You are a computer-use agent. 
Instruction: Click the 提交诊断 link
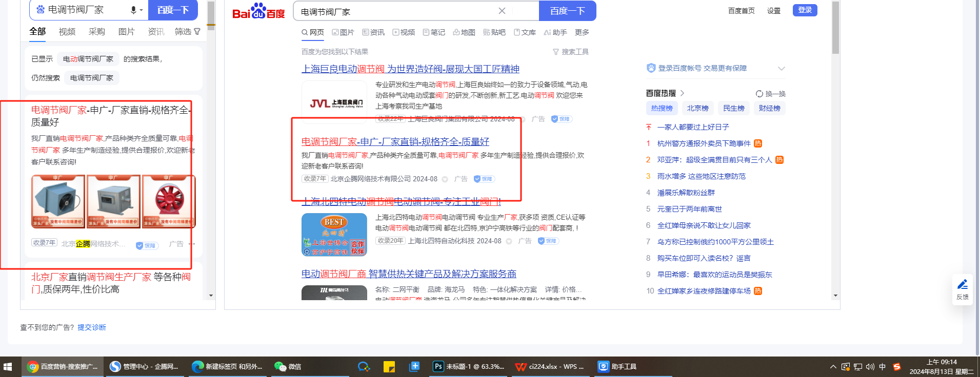[x=92, y=327]
